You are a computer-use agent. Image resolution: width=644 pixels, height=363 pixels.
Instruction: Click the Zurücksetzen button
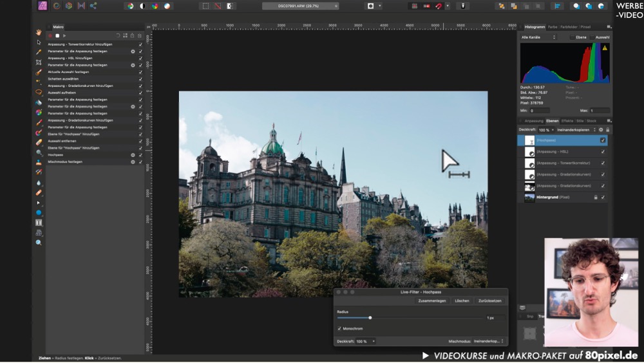[x=489, y=301]
